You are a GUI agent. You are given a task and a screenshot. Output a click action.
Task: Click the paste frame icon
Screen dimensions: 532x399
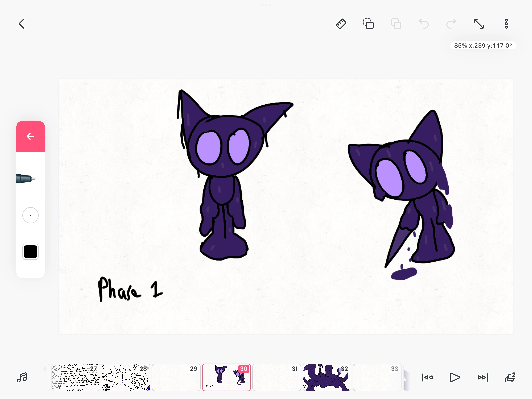tap(396, 24)
